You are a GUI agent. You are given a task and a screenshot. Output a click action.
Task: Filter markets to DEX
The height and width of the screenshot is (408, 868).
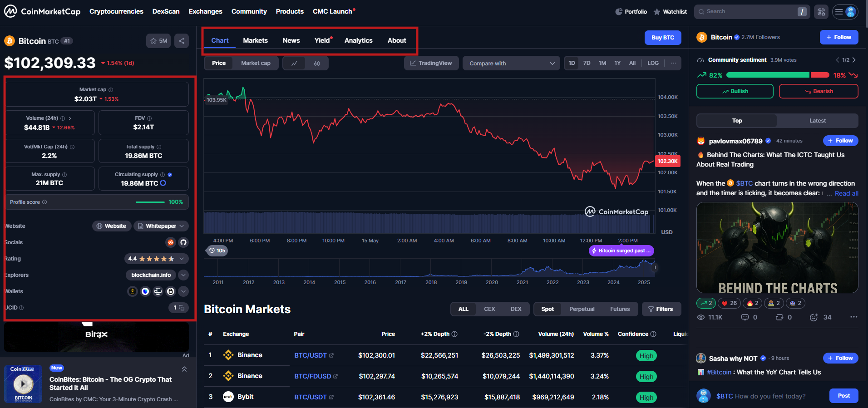click(516, 309)
